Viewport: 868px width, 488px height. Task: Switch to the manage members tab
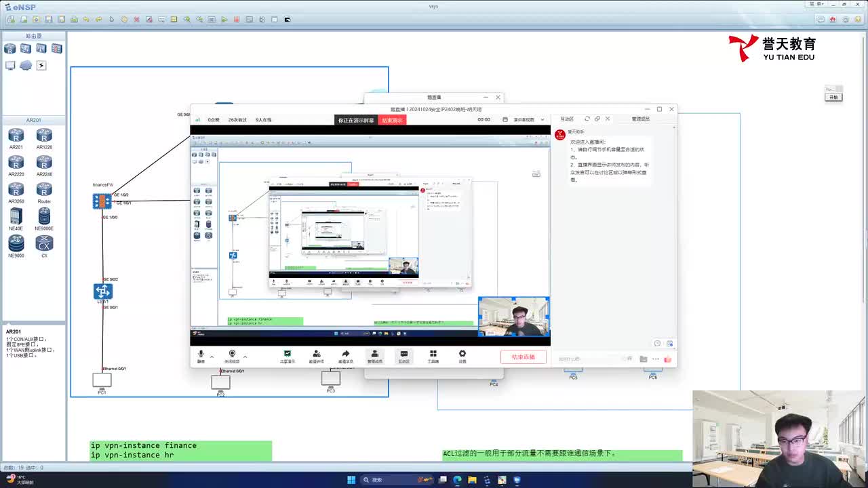coord(641,119)
